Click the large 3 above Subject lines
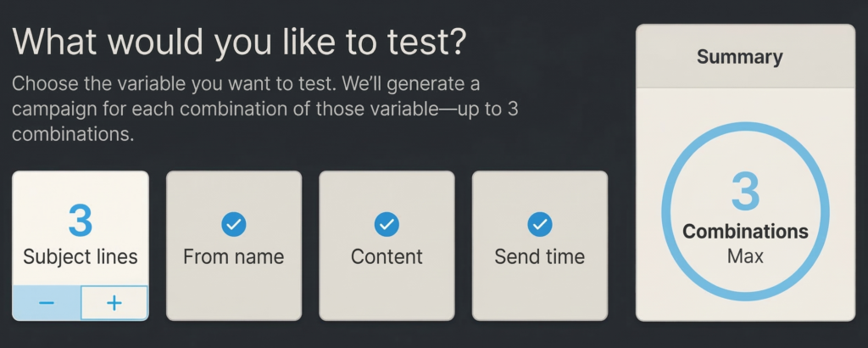868x348 pixels. coord(81,221)
